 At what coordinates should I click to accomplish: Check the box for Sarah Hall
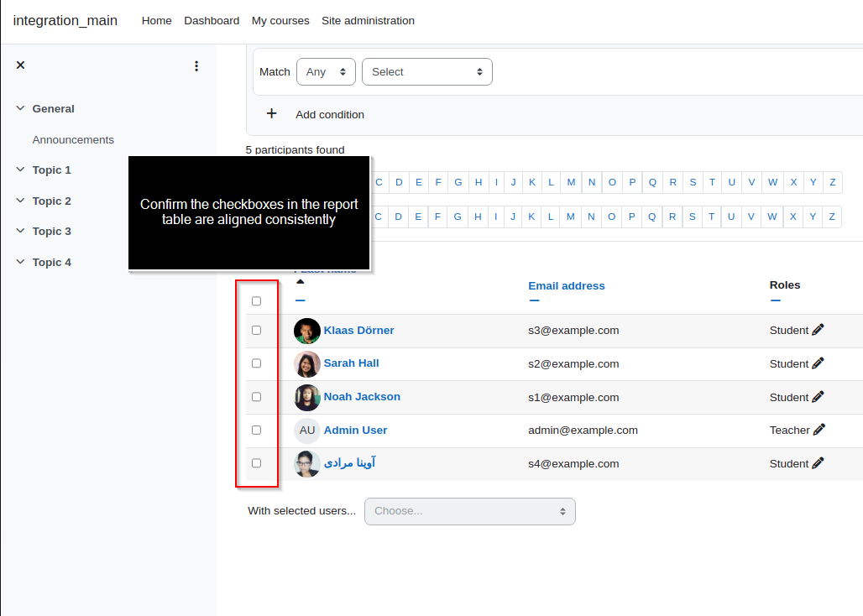click(x=257, y=363)
